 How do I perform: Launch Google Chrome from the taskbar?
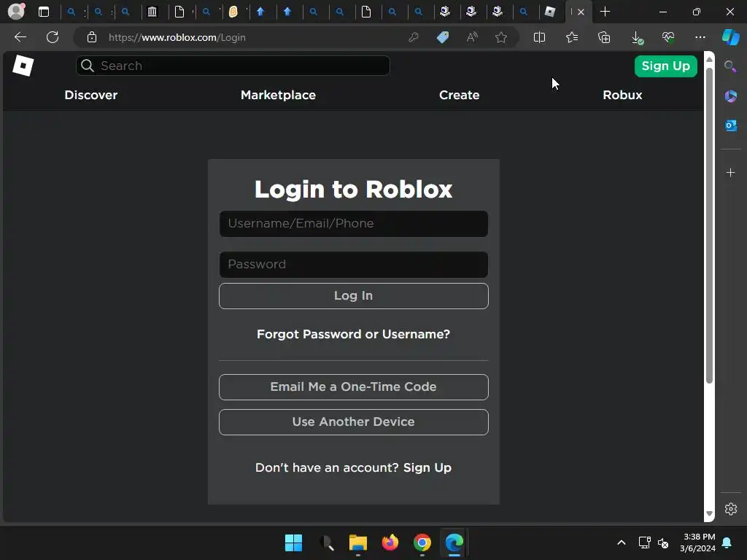422,542
